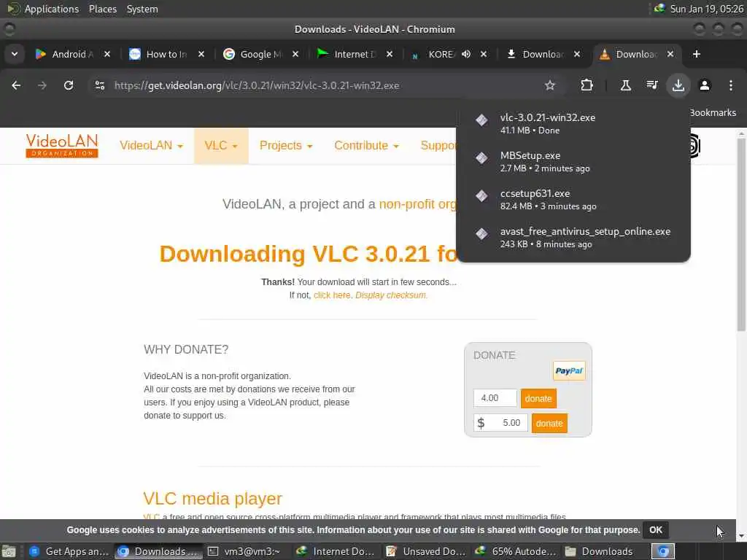Switch to Unsaved Do... taskbar window
The height and width of the screenshot is (560, 747).
425,551
